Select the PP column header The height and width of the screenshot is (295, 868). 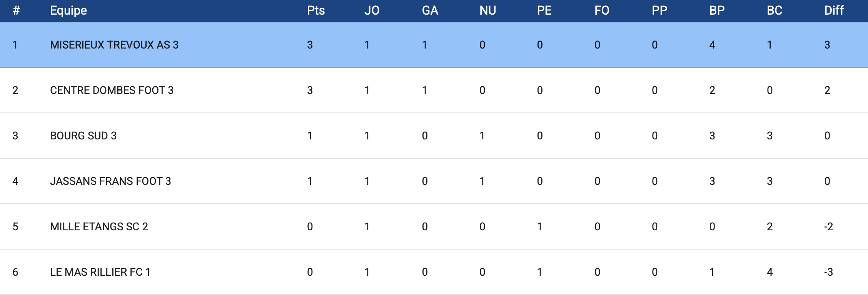click(659, 10)
